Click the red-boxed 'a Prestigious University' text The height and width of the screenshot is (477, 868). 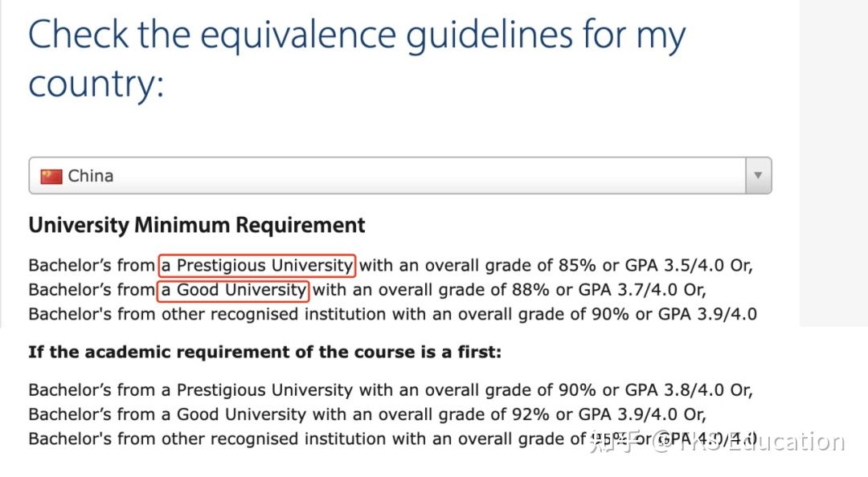[257, 265]
